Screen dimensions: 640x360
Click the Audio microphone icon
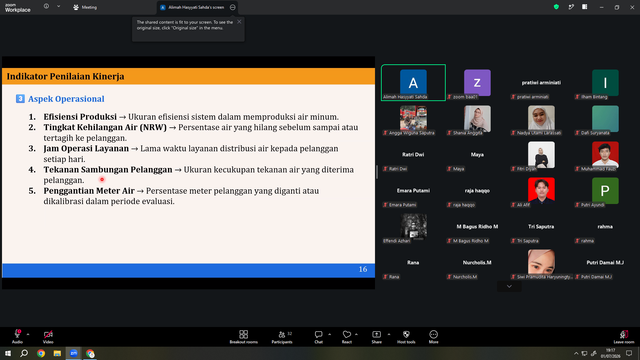pyautogui.click(x=17, y=334)
